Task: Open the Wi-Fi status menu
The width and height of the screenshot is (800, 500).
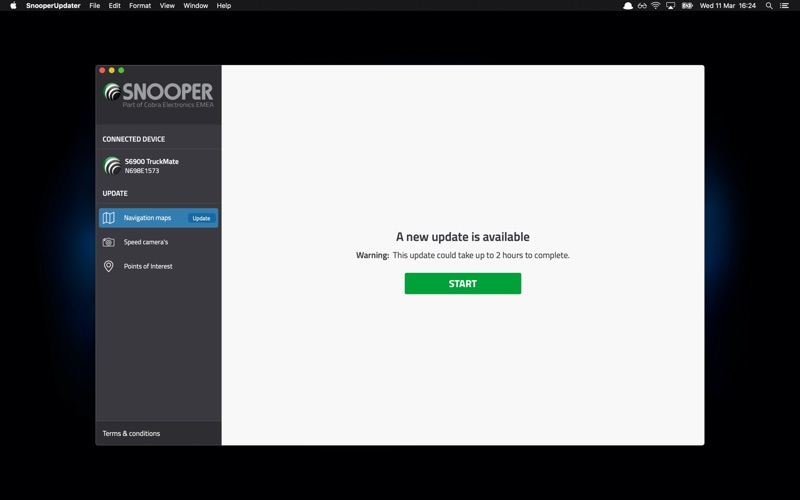Action: tap(656, 6)
